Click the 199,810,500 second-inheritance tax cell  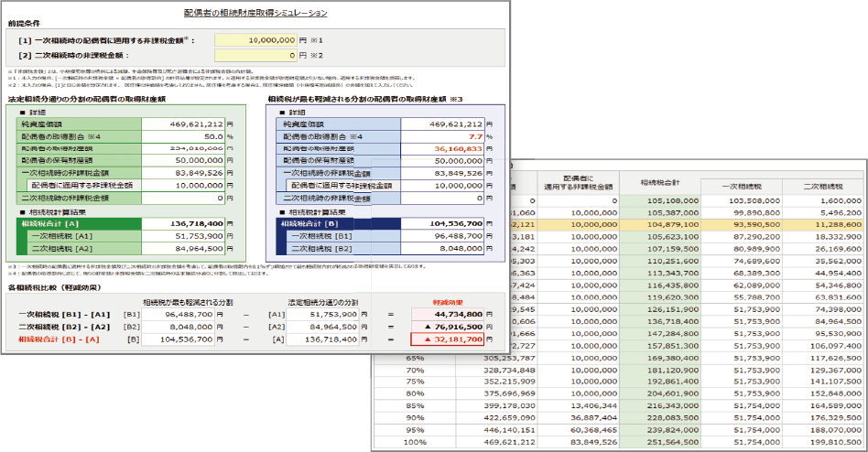click(823, 442)
